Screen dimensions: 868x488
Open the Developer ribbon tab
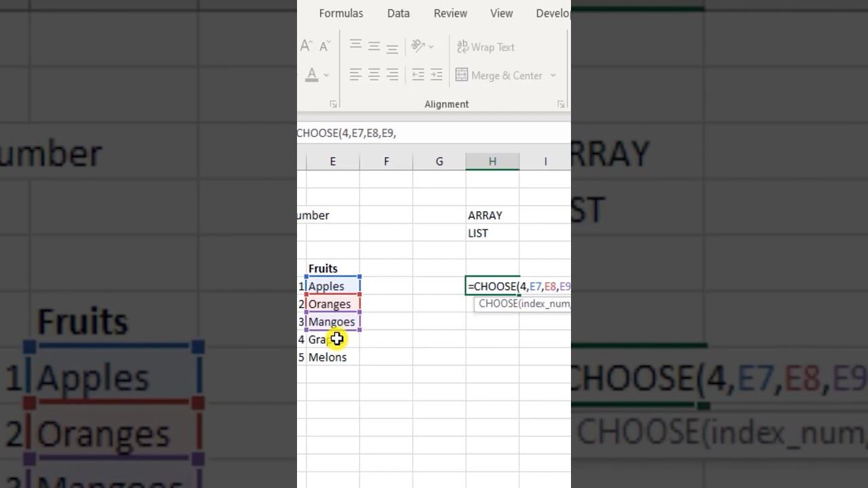553,14
